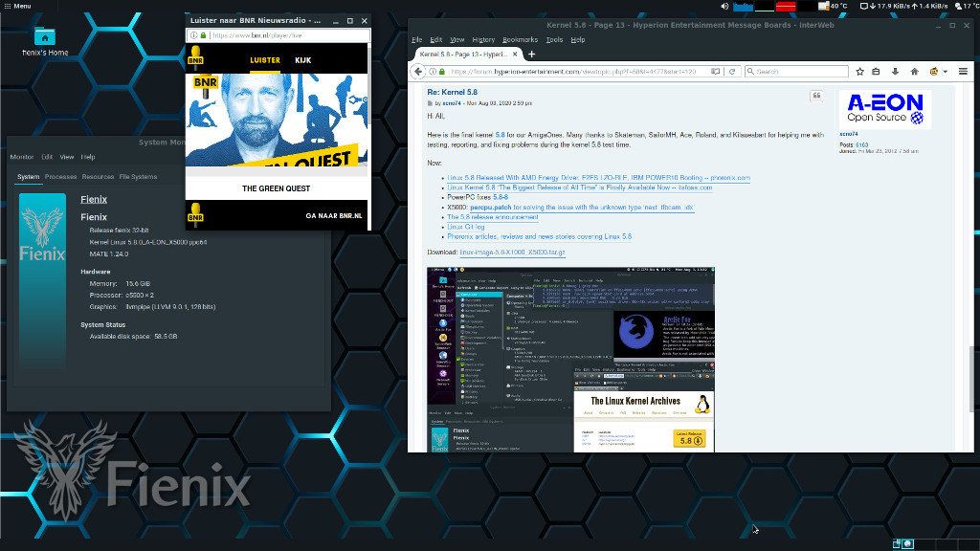The width and height of the screenshot is (980, 551).
Task: Open the History menu in InterWeb
Action: [x=483, y=39]
